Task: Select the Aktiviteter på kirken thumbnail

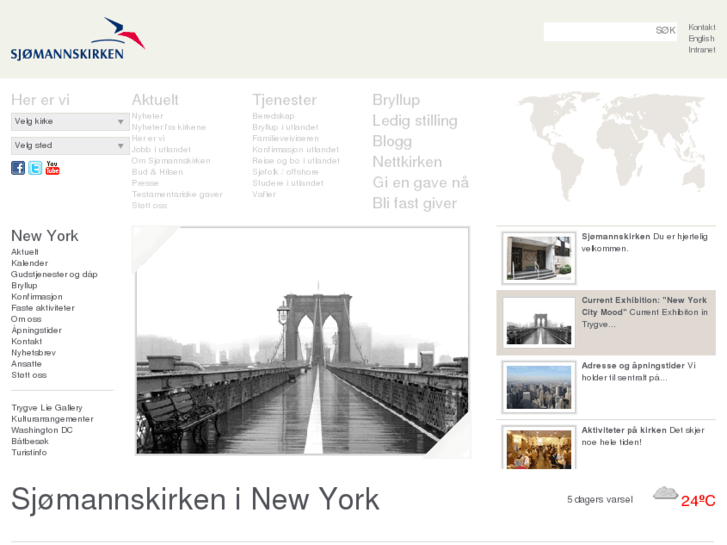Action: (539, 448)
